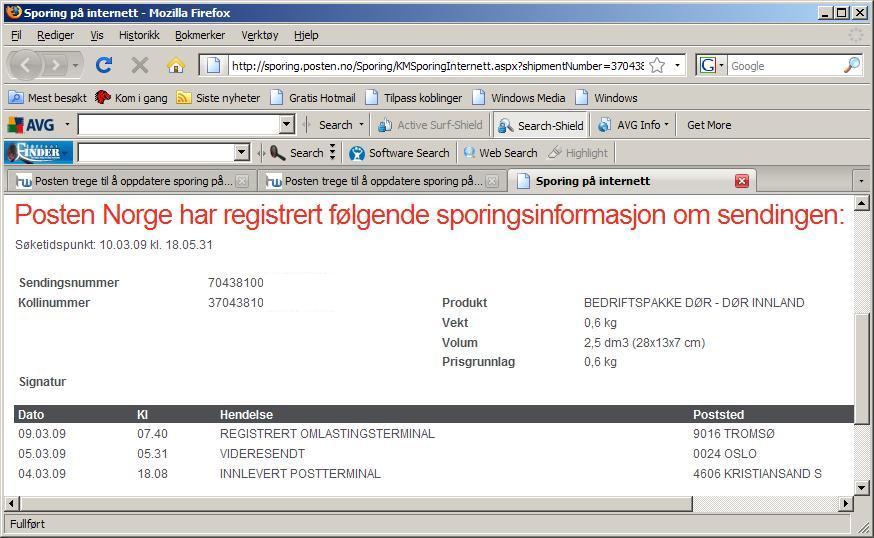Open the Kom i gang bookmark
This screenshot has height=538, width=874.
131,98
